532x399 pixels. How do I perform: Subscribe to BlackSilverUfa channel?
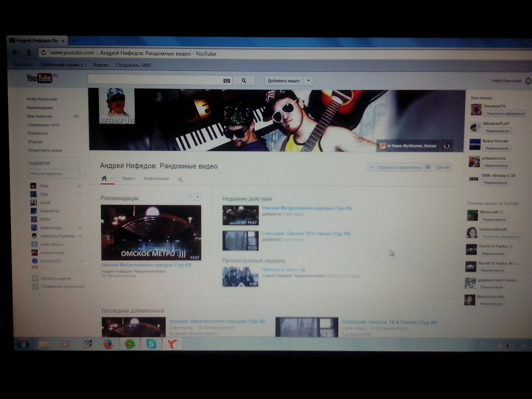(x=491, y=304)
